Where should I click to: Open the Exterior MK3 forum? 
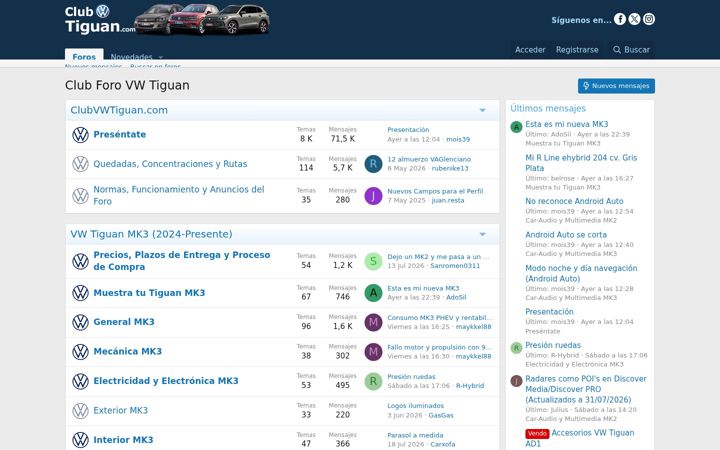(x=120, y=410)
